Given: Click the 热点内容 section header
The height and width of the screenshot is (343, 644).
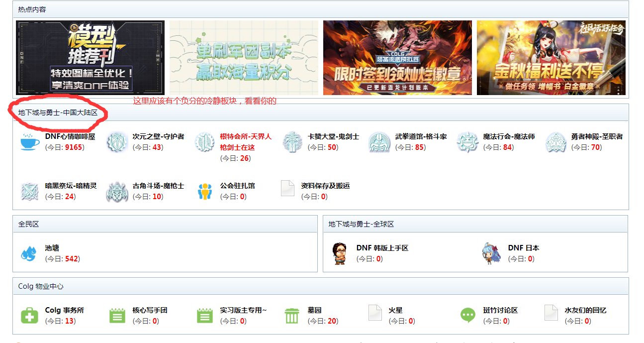Looking at the screenshot, I should tap(32, 9).
